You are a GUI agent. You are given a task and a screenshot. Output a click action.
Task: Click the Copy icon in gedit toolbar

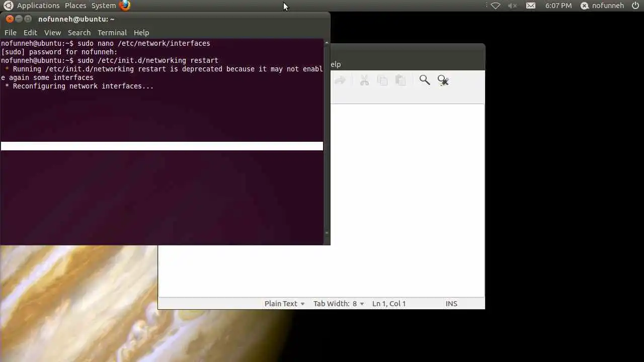pos(382,80)
